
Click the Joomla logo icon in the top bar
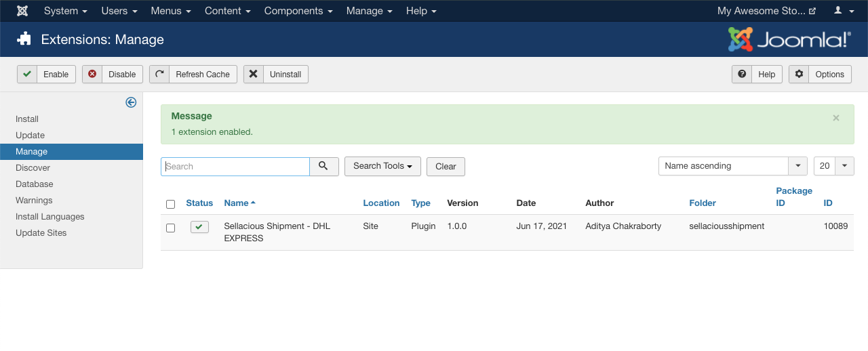click(x=22, y=11)
